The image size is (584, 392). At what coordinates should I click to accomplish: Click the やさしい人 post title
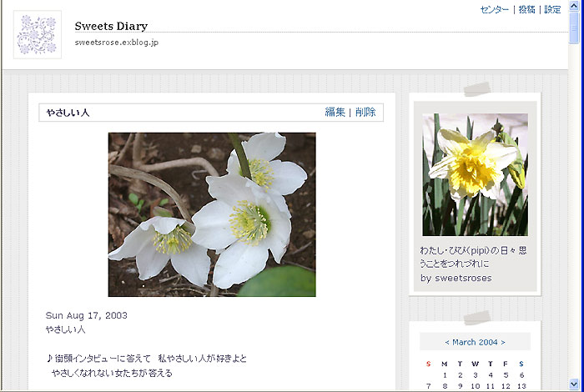(68, 113)
